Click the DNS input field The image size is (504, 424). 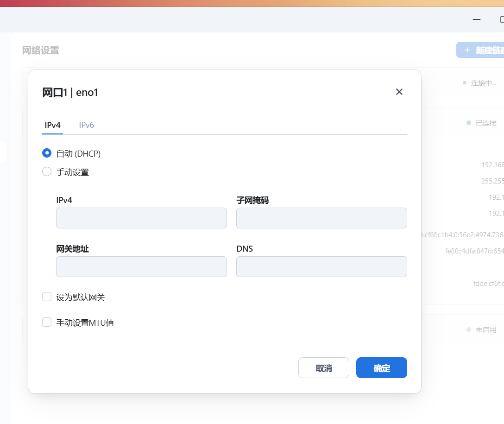(x=321, y=266)
